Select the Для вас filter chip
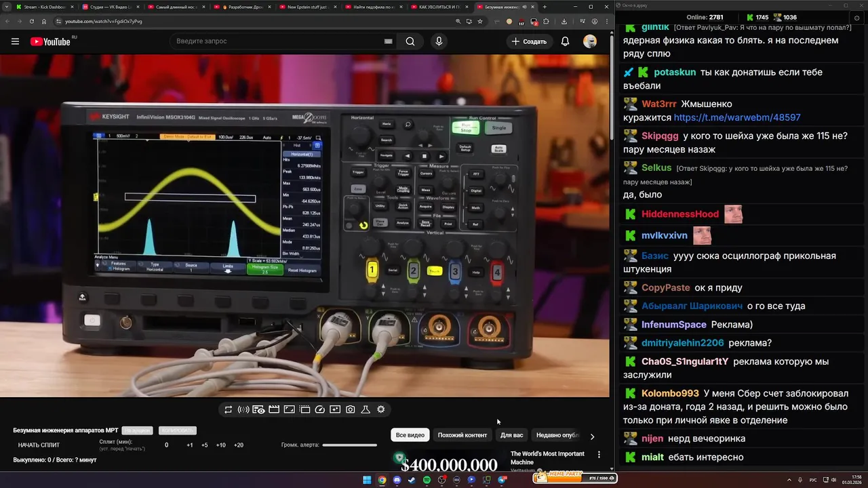868x488 pixels. click(512, 435)
